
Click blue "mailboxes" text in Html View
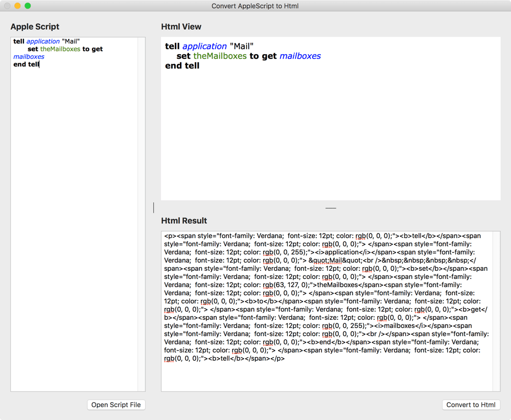[300, 56]
